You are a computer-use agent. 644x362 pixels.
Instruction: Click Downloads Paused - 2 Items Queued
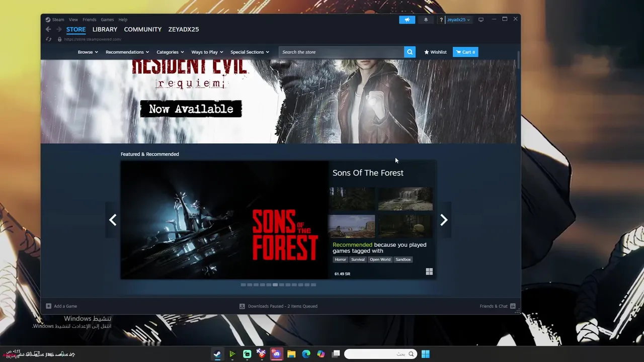(283, 306)
